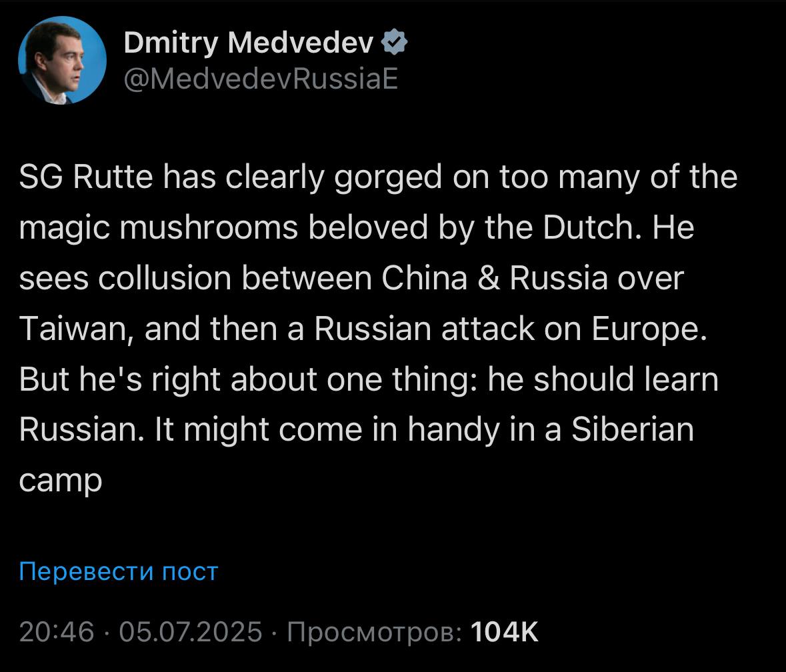Click the word Rutte in the post
The height and width of the screenshot is (672, 786).
[x=113, y=177]
